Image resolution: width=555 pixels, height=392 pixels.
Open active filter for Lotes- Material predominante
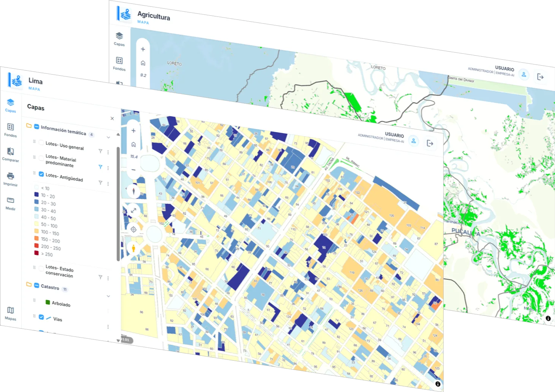[100, 167]
